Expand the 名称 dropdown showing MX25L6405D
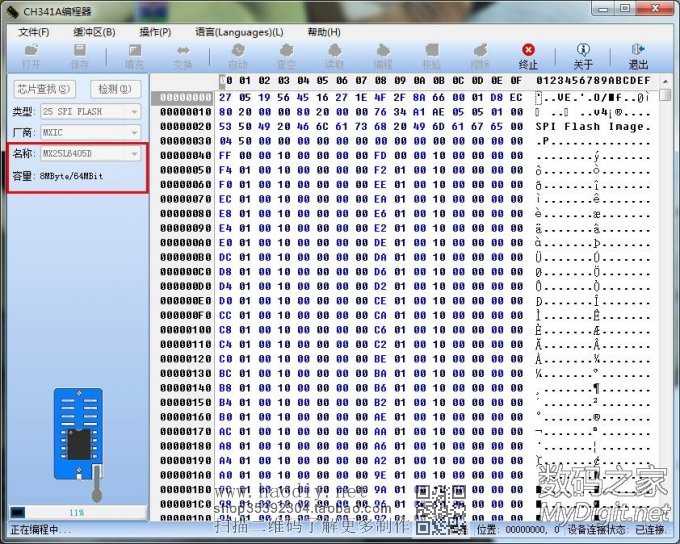This screenshot has width=680, height=544. point(90,154)
